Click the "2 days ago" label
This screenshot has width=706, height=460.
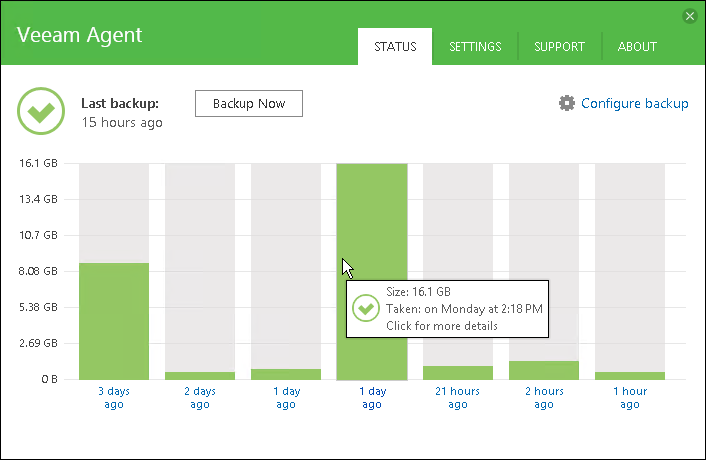point(200,397)
